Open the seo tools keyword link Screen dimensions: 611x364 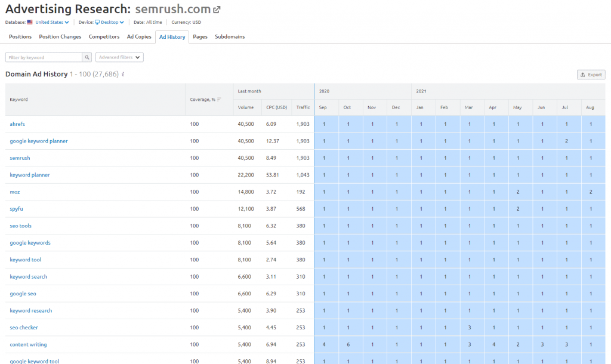(21, 226)
